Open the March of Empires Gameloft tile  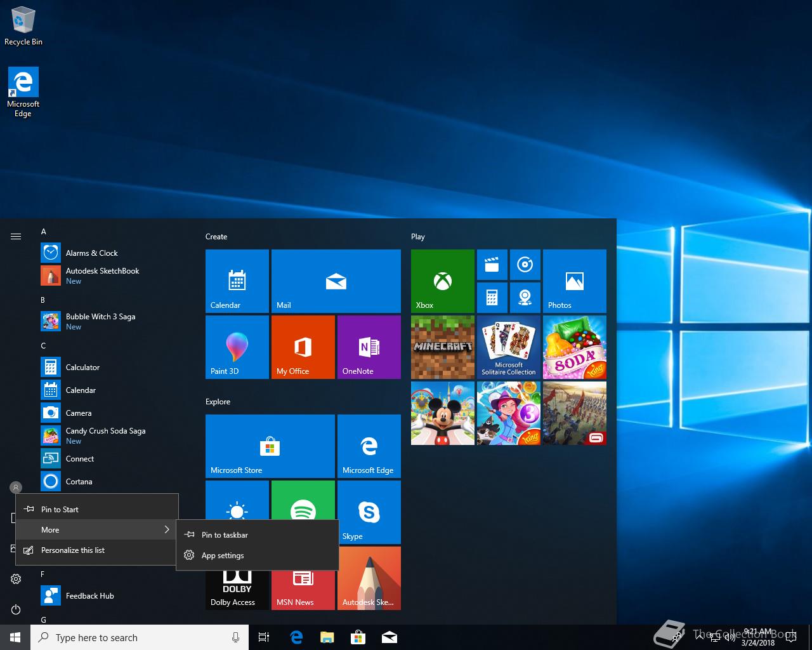click(x=575, y=413)
